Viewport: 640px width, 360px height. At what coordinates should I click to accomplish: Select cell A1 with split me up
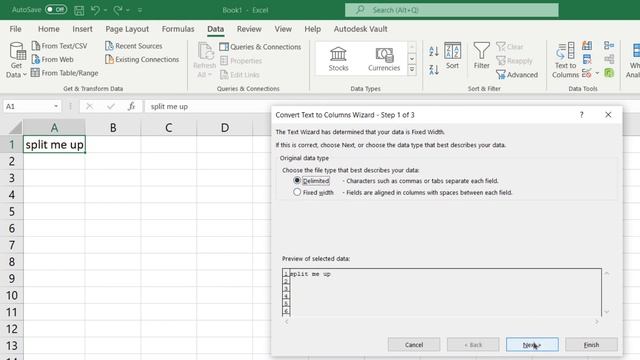(x=54, y=144)
